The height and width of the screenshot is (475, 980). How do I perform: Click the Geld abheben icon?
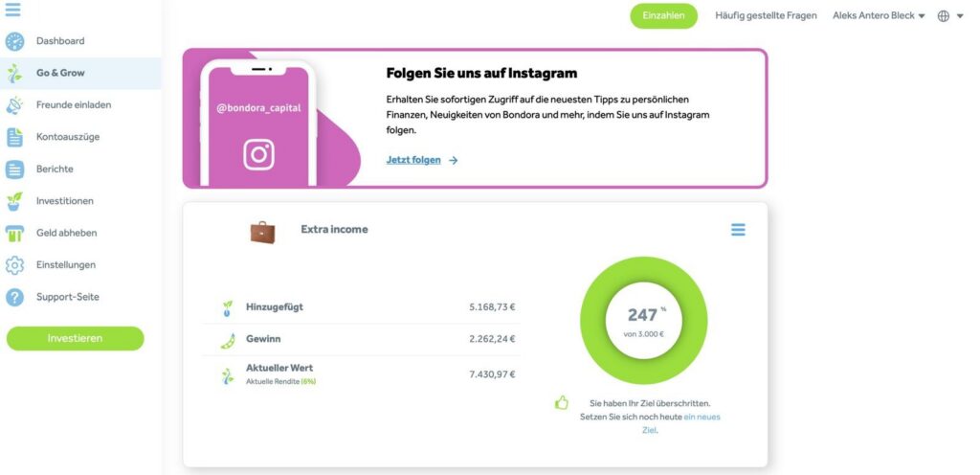tap(15, 233)
